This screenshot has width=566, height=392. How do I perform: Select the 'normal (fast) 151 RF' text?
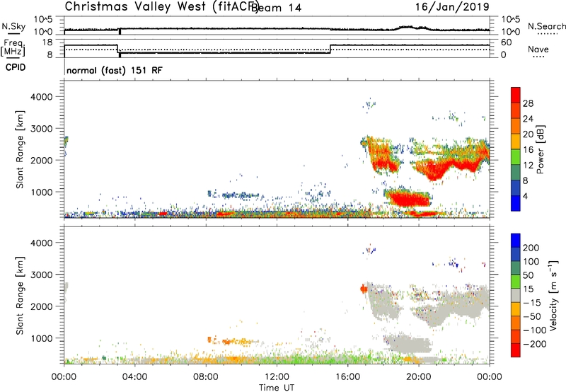(115, 70)
